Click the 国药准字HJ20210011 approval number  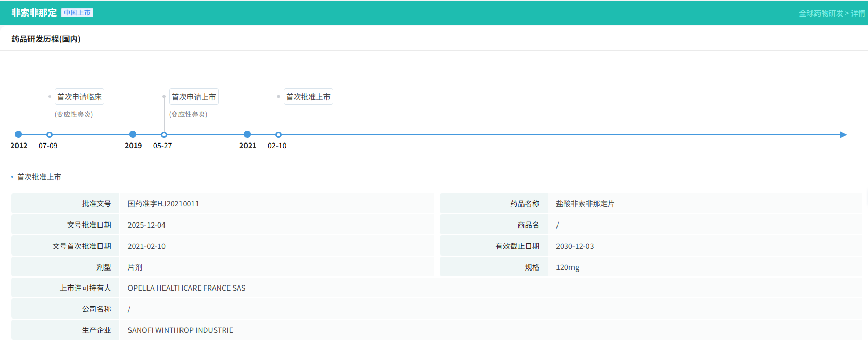[x=163, y=204]
